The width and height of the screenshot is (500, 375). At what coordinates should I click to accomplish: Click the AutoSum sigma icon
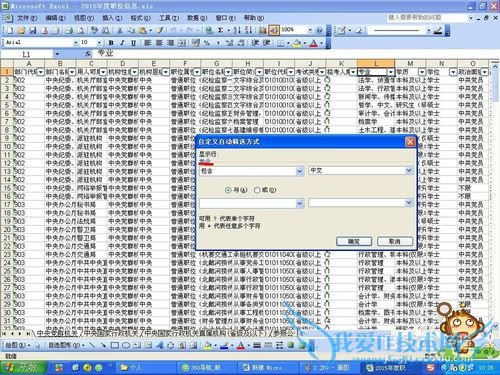[x=220, y=31]
